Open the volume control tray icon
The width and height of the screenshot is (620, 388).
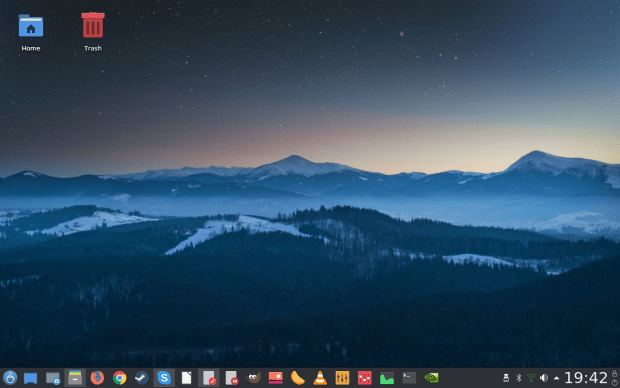click(x=544, y=378)
